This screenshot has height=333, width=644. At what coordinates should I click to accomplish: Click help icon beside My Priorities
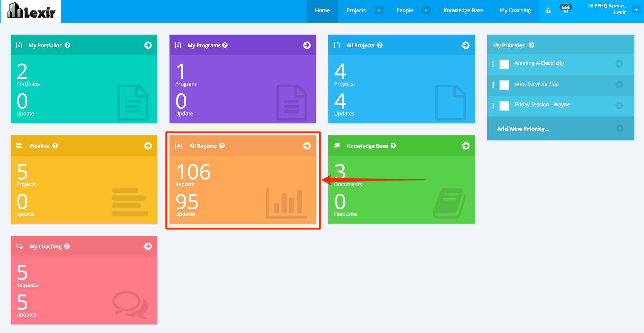[531, 45]
